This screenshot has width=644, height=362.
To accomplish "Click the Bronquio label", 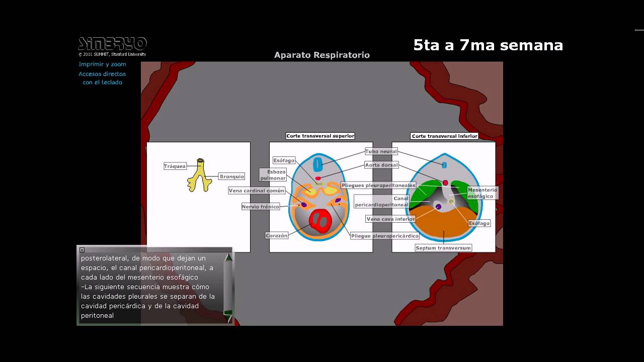I will pos(232,176).
